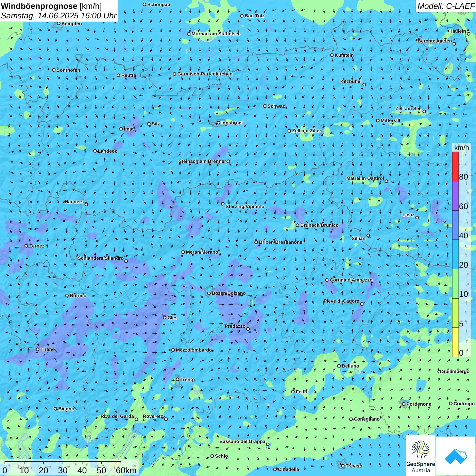Click the 'Codroipo' label
Viewport: 476px width, 476px height.
tap(464, 404)
